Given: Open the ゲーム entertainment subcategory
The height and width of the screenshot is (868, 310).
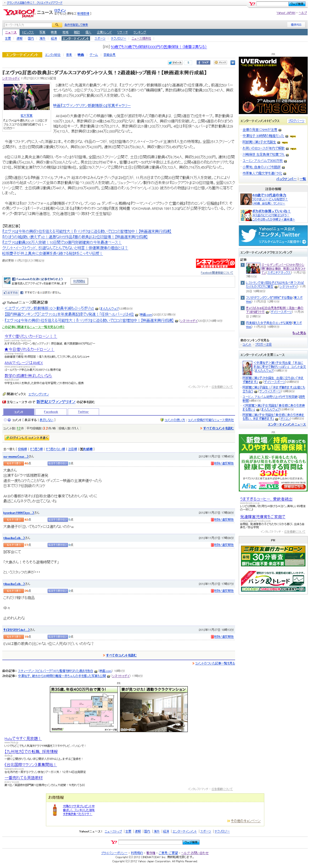Looking at the screenshot, I should [94, 55].
